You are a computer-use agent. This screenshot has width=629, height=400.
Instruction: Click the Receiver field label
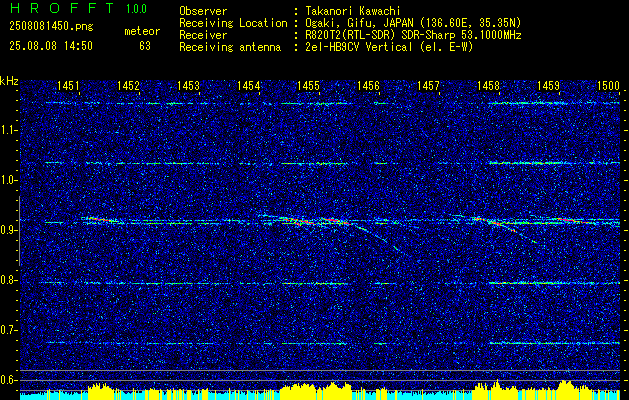click(x=203, y=35)
